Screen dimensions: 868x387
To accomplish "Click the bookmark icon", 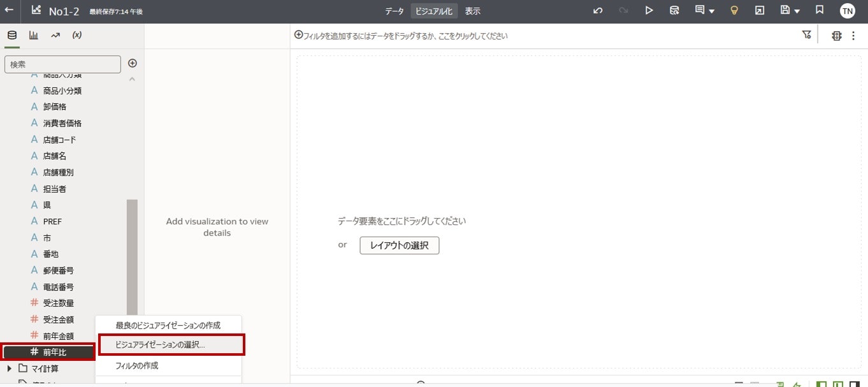I will 820,10.
